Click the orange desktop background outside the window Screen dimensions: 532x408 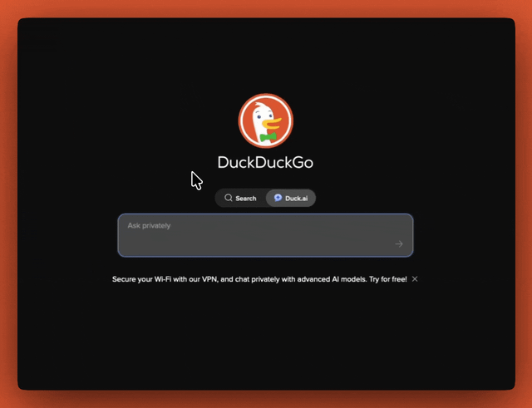click(x=8, y=208)
